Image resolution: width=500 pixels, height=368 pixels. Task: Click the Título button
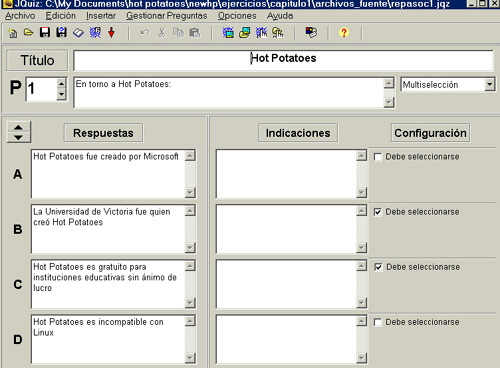pos(37,60)
